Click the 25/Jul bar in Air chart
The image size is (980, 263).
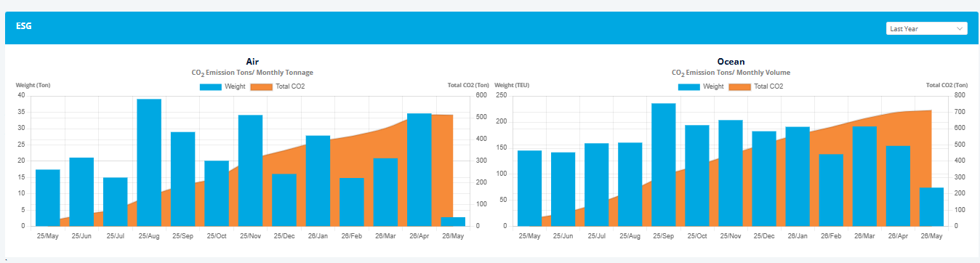(x=116, y=202)
